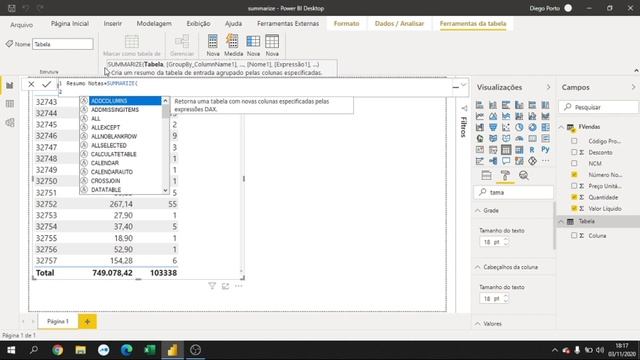Select the treemap visual

click(x=545, y=127)
